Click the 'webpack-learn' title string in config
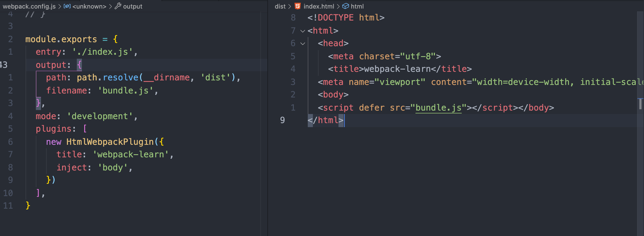This screenshot has height=236, width=644. pos(131,154)
